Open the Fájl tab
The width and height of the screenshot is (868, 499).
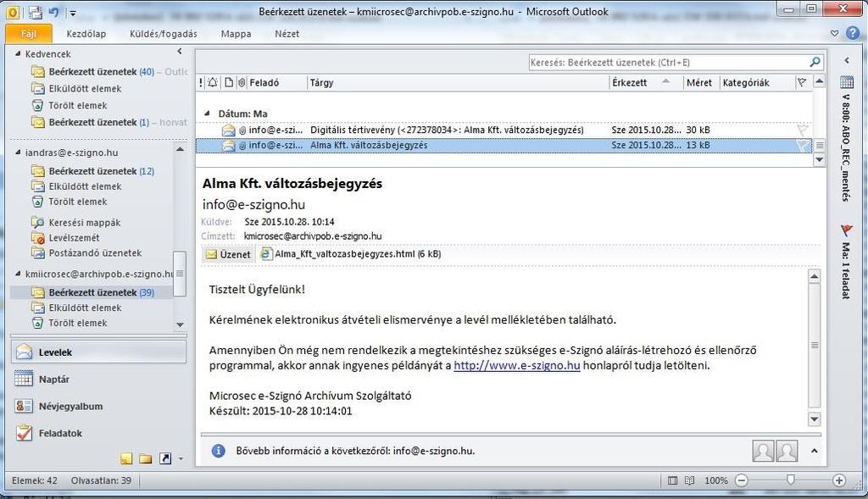click(29, 34)
